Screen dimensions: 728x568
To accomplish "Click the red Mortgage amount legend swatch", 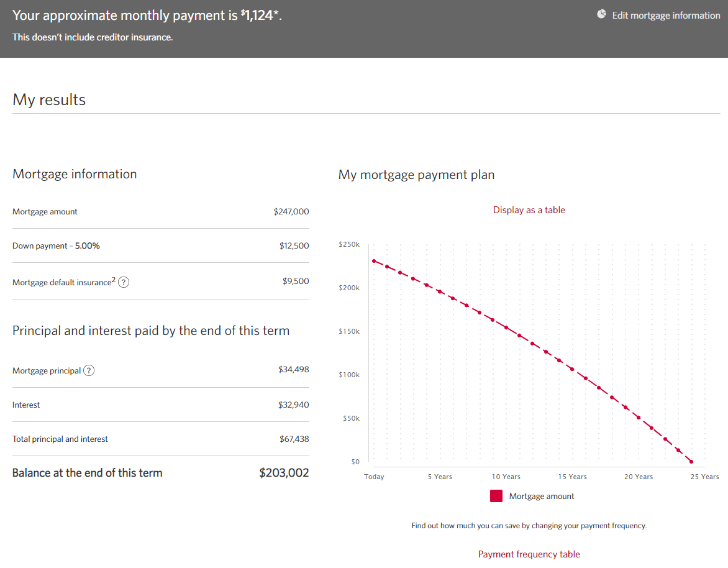I will point(496,496).
